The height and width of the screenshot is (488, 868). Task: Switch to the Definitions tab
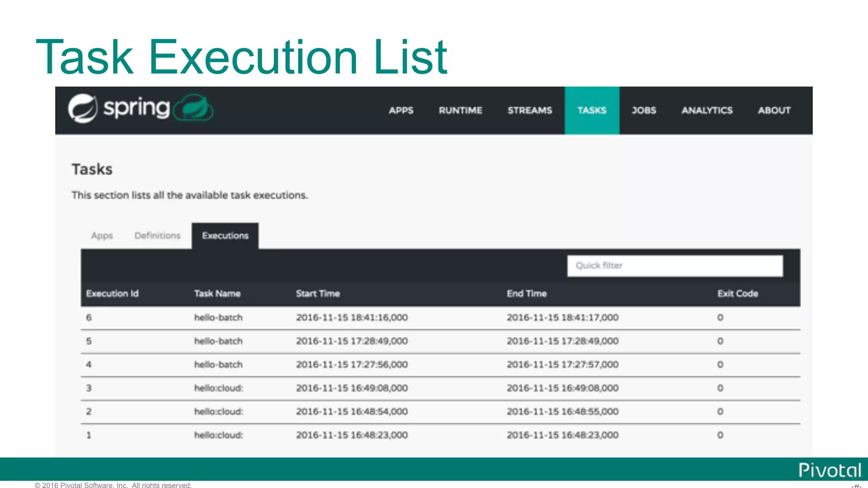point(157,236)
